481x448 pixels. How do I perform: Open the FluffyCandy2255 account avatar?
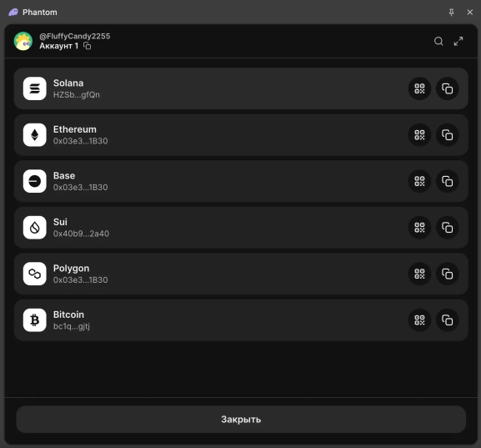pos(23,41)
